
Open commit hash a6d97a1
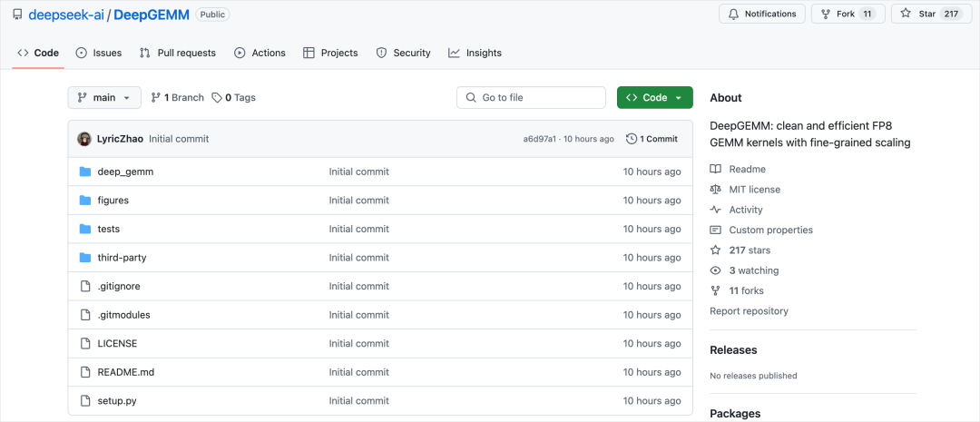pyautogui.click(x=539, y=139)
